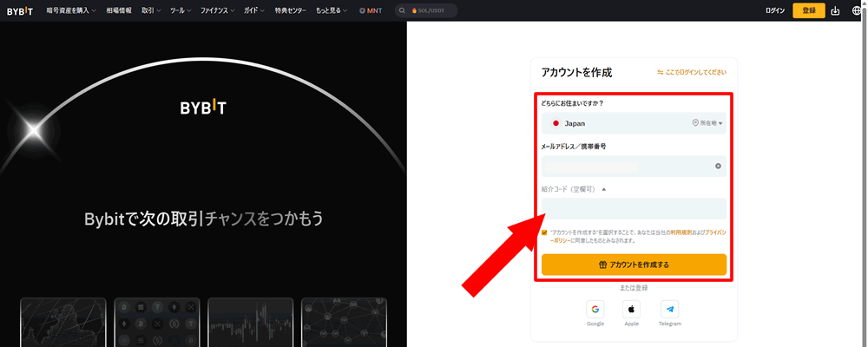
Task: Click the ログイン link in the header
Action: [775, 10]
